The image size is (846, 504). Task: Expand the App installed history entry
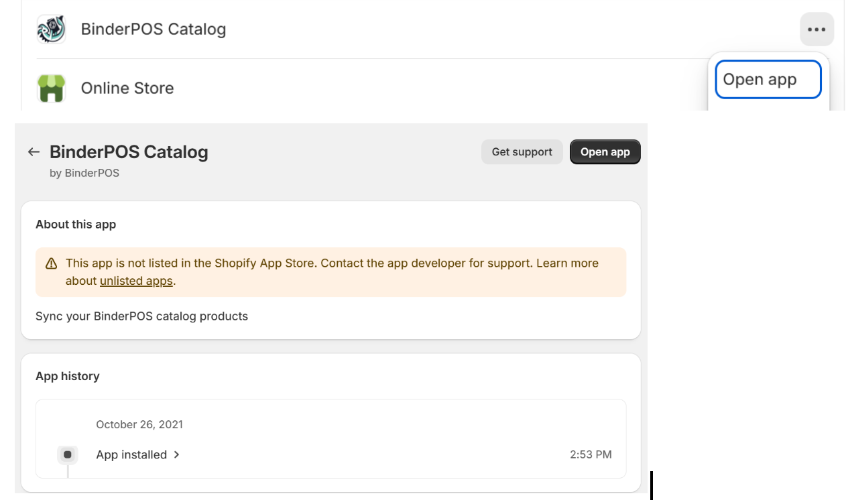[x=138, y=454]
